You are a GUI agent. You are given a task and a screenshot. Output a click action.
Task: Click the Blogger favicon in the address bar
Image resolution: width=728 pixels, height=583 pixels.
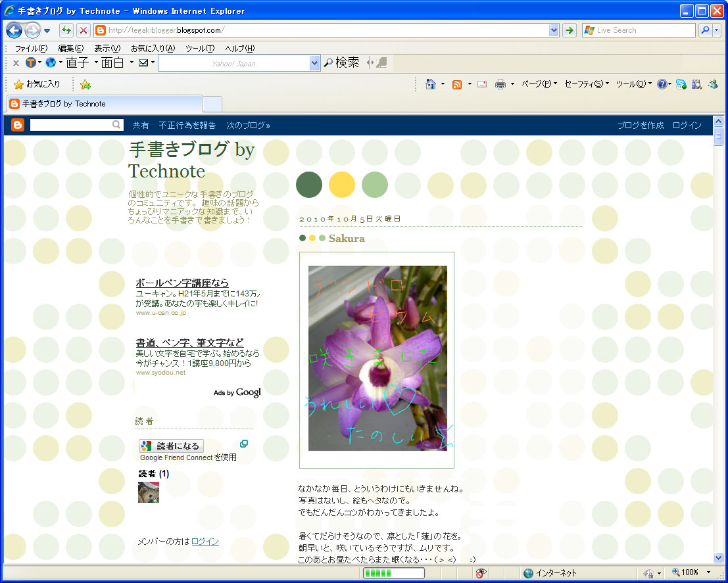(x=100, y=31)
